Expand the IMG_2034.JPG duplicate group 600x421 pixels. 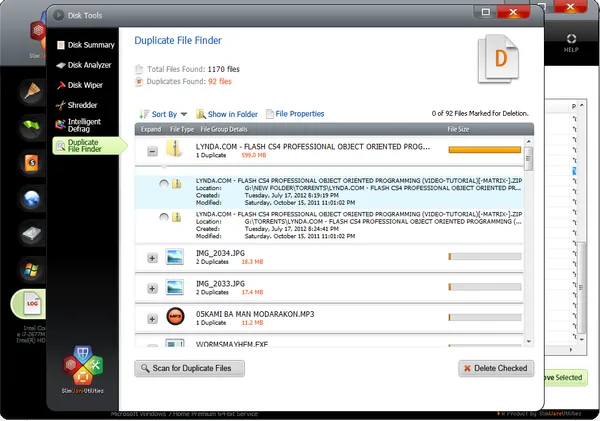(x=152, y=258)
